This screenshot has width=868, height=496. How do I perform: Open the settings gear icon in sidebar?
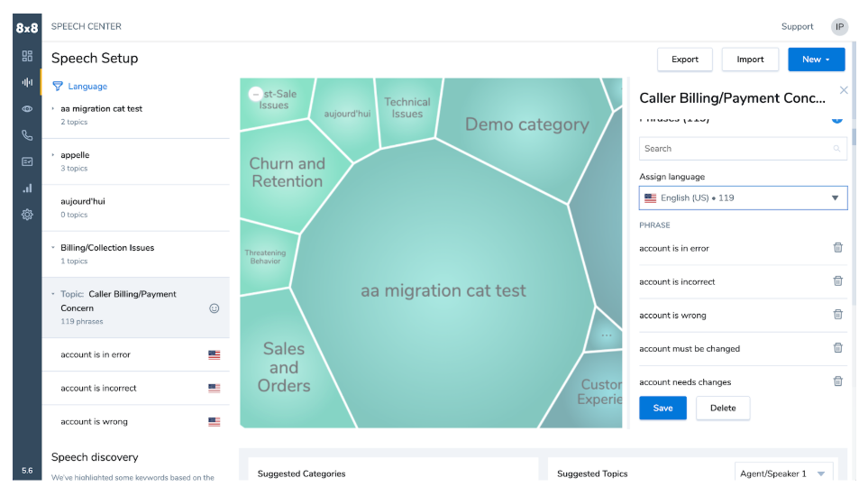click(x=27, y=215)
